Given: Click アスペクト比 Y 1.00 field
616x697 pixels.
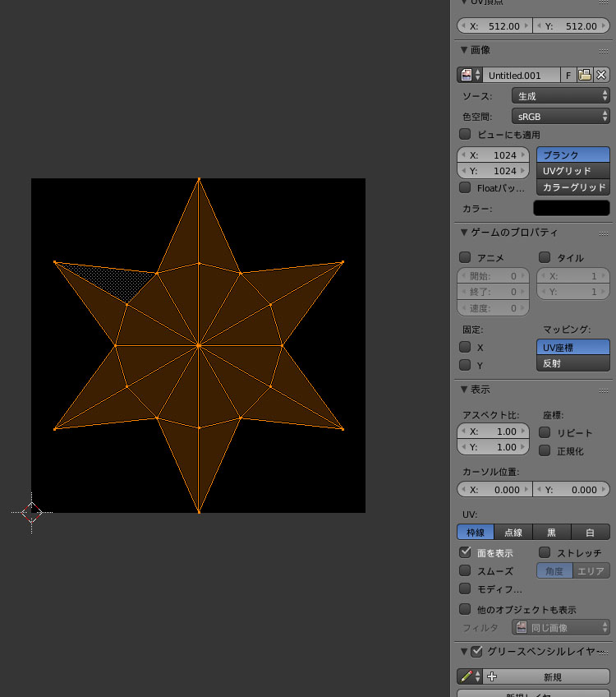Looking at the screenshot, I should [493, 447].
